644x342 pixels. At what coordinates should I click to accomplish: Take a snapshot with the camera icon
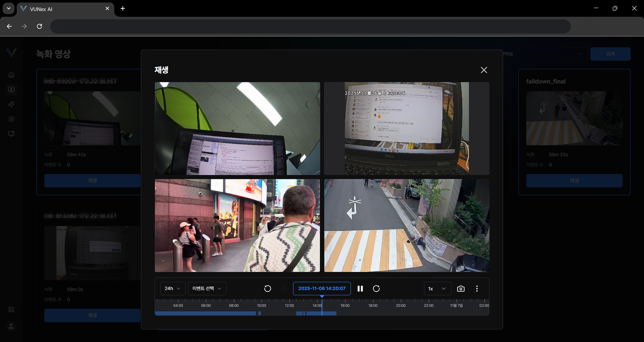(461, 289)
